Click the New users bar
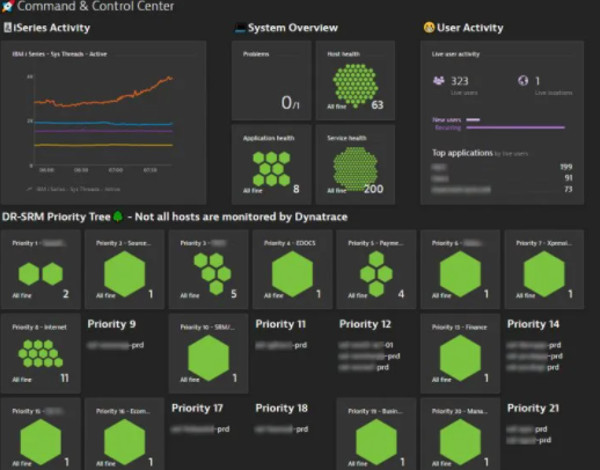 coord(473,120)
